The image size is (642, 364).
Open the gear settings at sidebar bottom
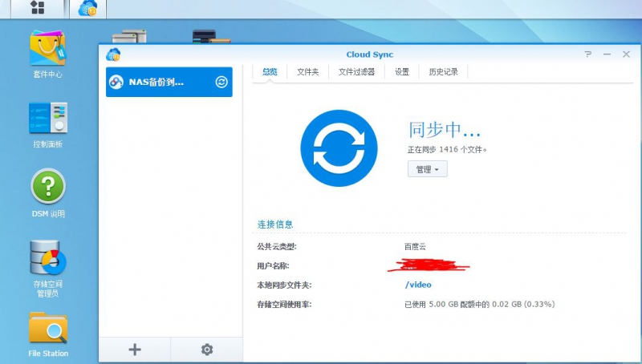coord(207,349)
